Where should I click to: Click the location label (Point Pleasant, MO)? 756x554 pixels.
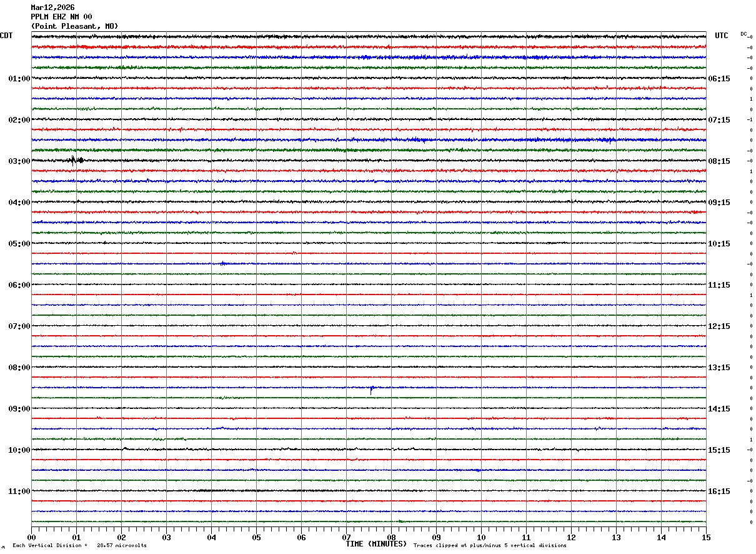coord(74,26)
